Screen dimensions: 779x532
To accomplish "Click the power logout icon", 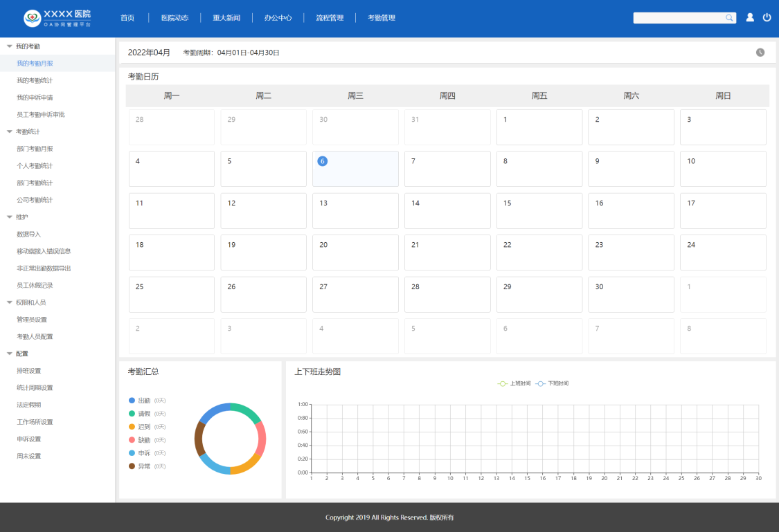I will click(767, 18).
